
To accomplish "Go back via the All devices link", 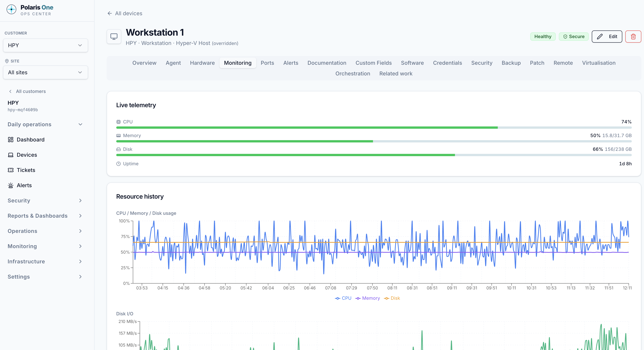I will [x=125, y=14].
